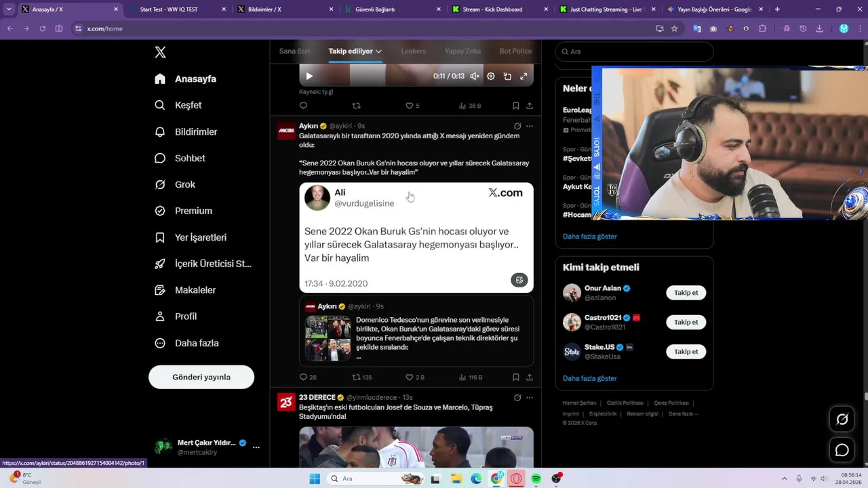
Task: Click the Ara search field on X
Action: pos(635,52)
